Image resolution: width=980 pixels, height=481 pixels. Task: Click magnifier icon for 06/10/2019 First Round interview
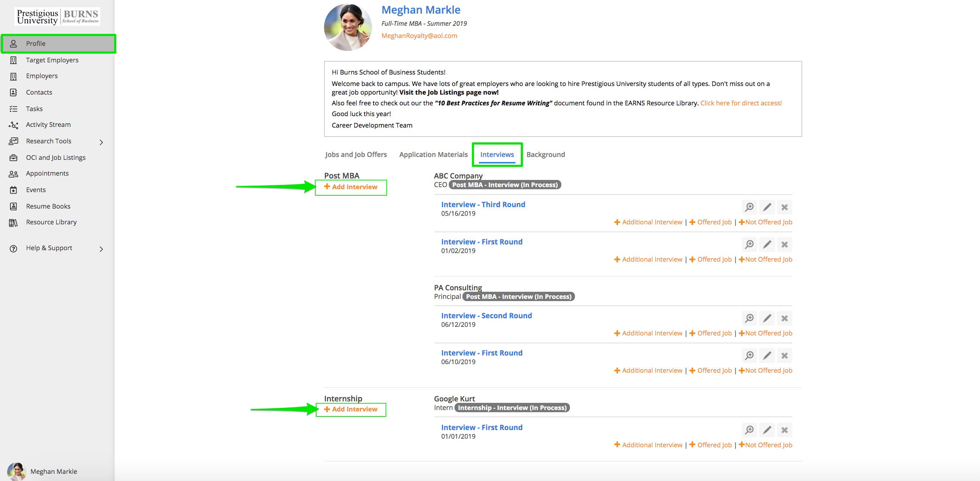(x=749, y=356)
